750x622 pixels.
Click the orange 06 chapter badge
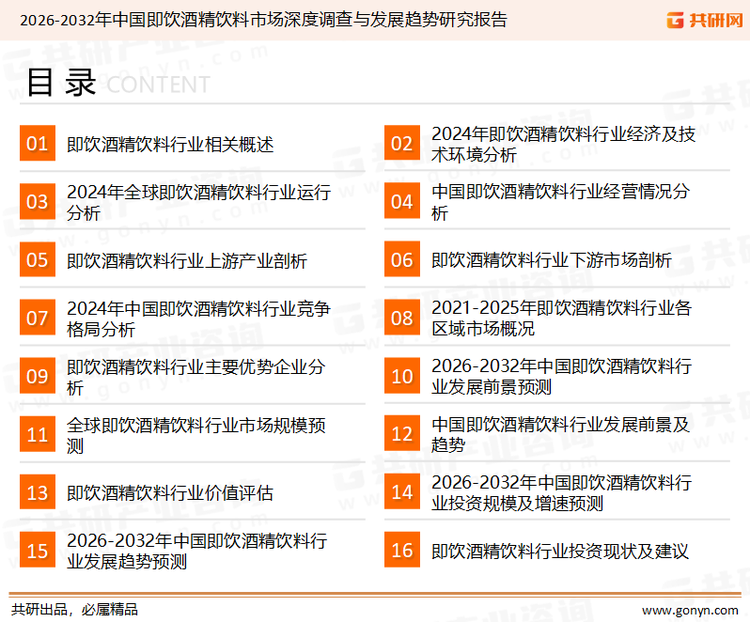(402, 259)
